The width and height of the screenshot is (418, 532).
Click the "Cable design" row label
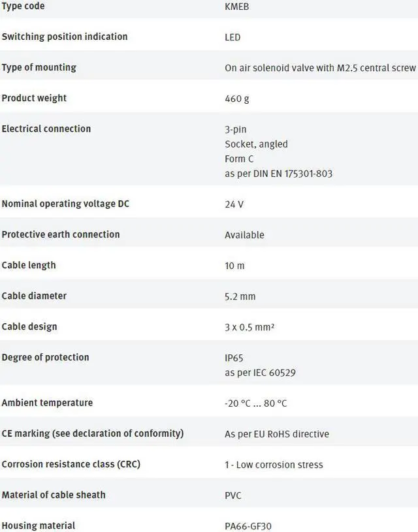(29, 326)
